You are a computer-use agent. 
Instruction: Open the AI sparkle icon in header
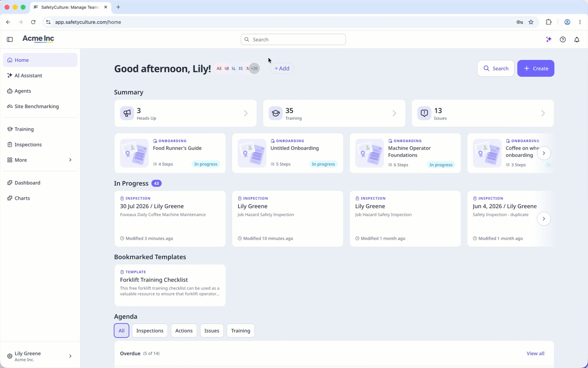point(548,39)
